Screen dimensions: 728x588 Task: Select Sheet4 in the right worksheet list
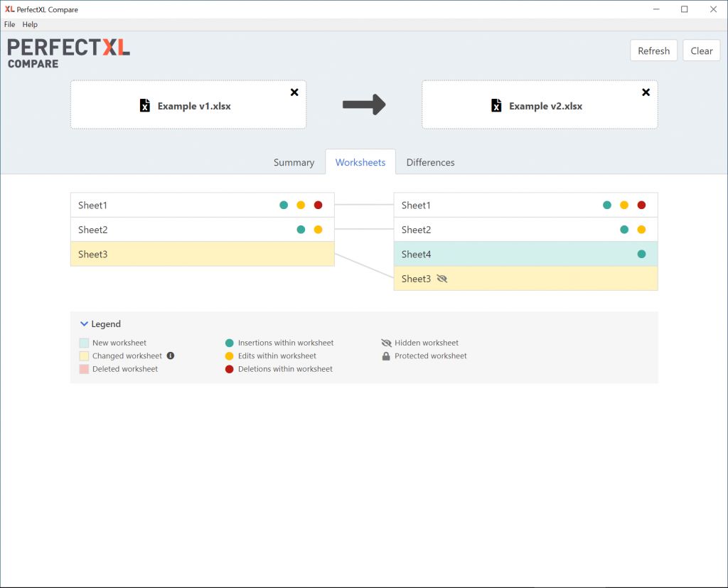[x=498, y=254]
